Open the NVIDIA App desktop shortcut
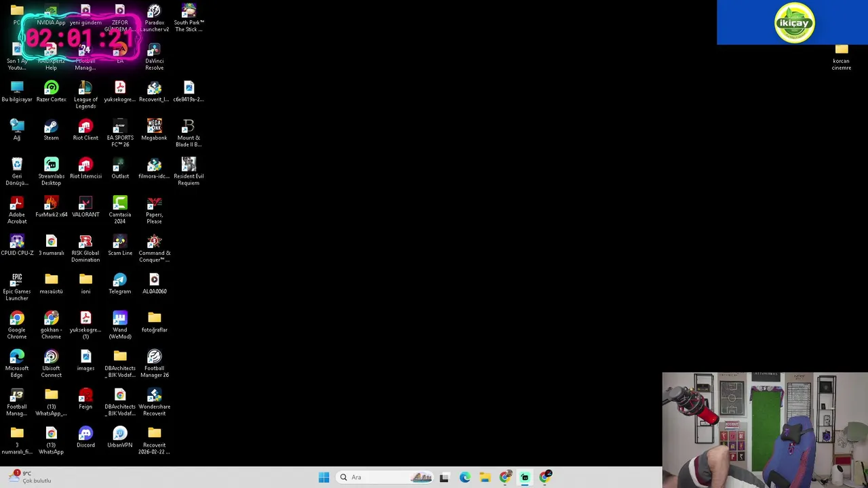 [x=51, y=16]
